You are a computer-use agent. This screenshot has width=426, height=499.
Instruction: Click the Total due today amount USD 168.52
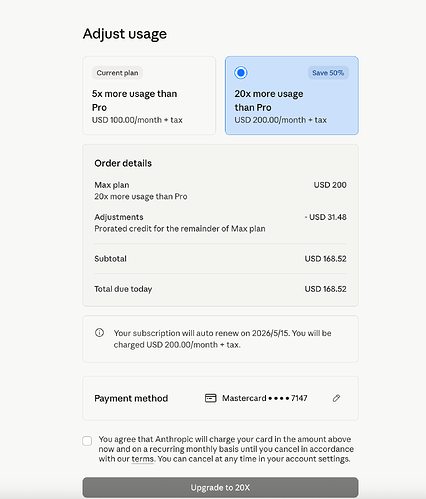325,289
